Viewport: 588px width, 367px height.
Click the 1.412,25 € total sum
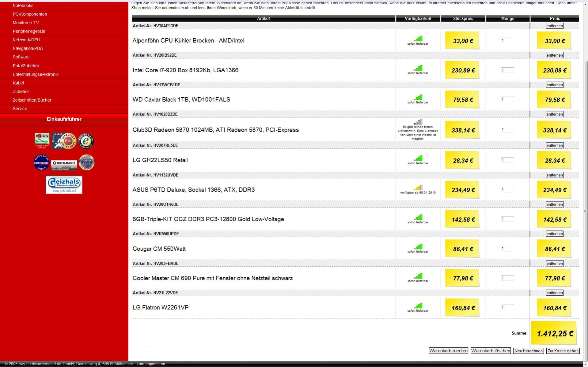point(555,334)
